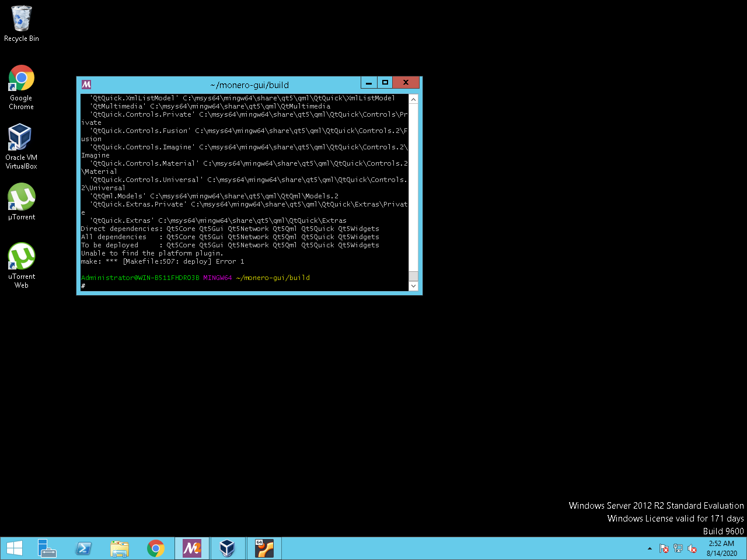Open the network status tray icon
The height and width of the screenshot is (560, 747).
tap(678, 548)
